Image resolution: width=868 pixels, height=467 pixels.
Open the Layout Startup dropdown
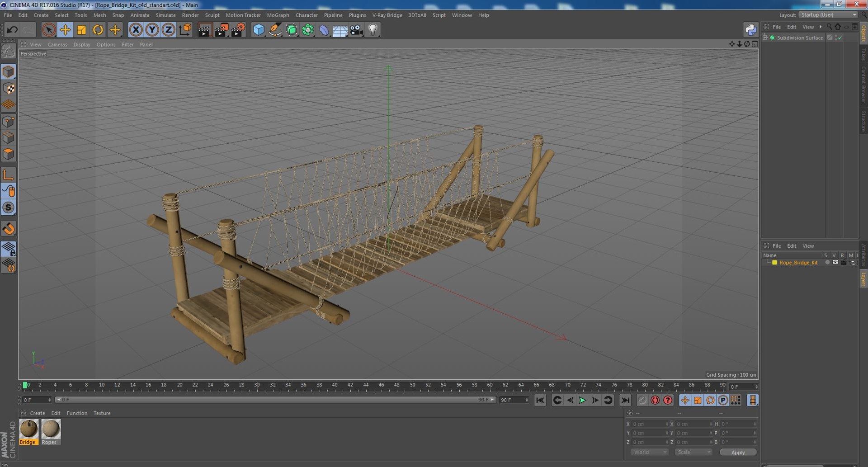[x=828, y=15]
